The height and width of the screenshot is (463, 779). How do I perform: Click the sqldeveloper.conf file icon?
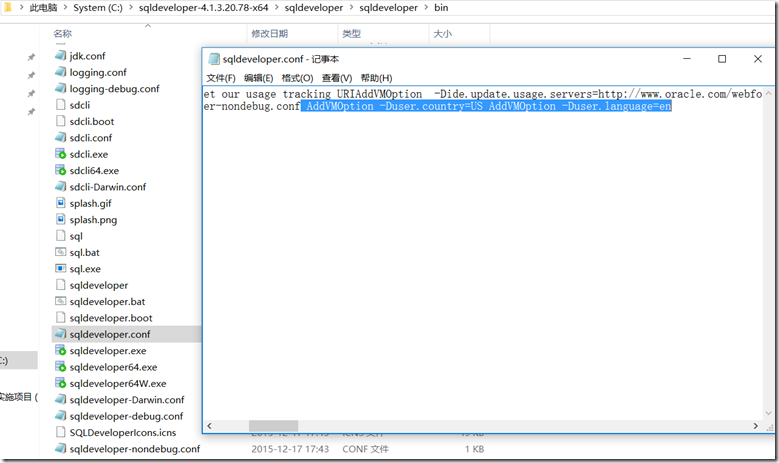(61, 334)
